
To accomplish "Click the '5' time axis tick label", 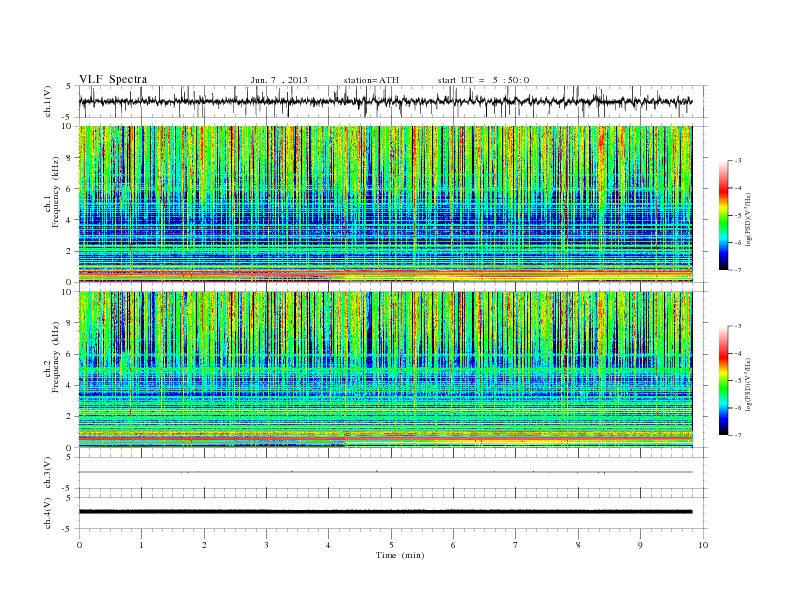I will point(391,545).
